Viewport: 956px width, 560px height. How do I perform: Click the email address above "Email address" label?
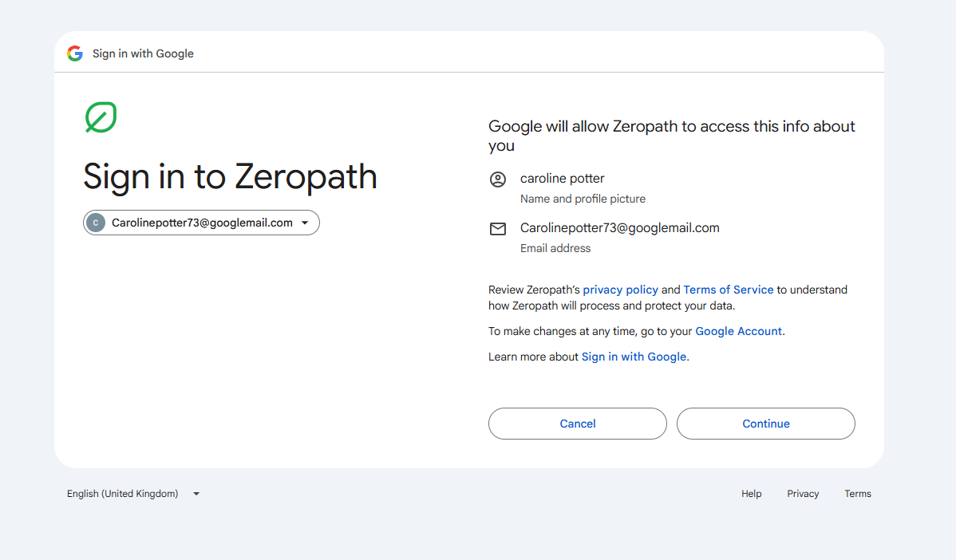(x=619, y=227)
